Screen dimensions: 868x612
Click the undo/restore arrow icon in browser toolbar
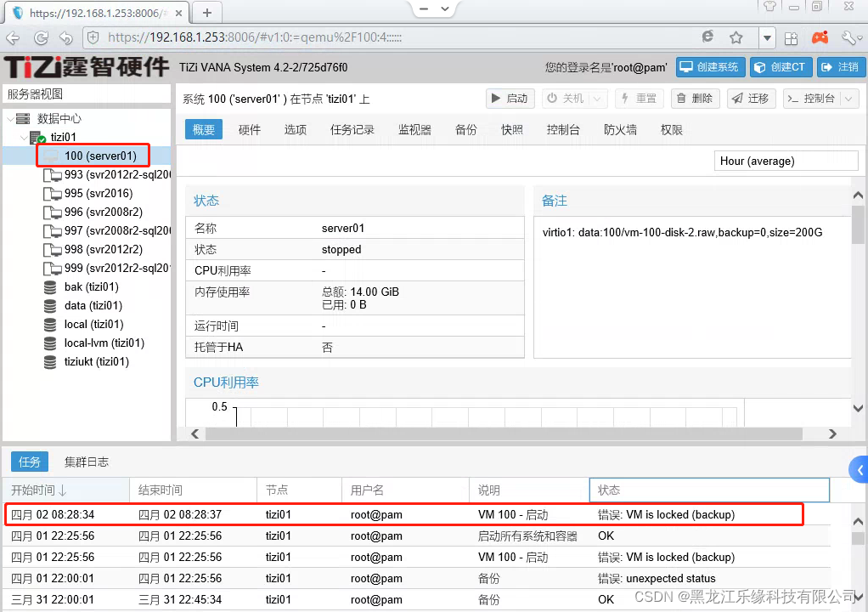(66, 37)
